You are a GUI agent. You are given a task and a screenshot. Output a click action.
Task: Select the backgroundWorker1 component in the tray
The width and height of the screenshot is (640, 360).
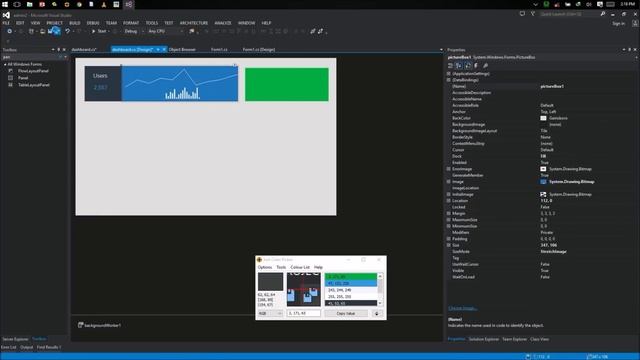coord(100,325)
